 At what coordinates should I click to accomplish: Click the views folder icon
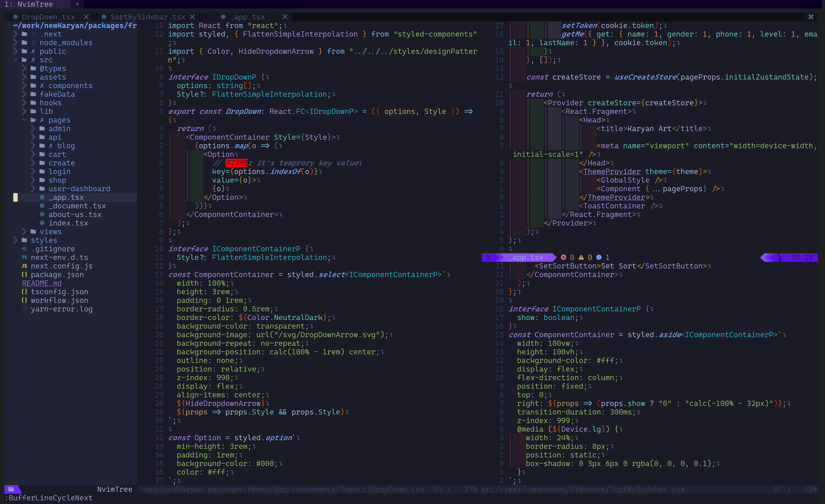coord(33,231)
